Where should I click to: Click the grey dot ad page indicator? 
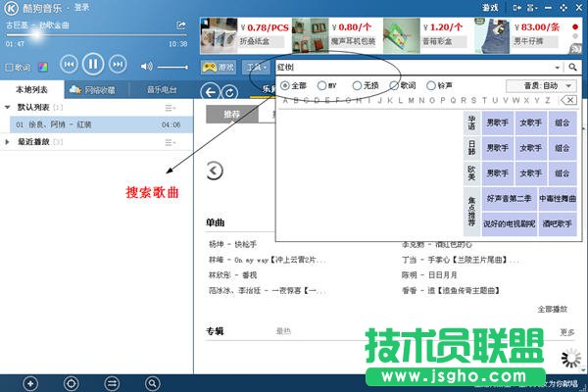(575, 36)
